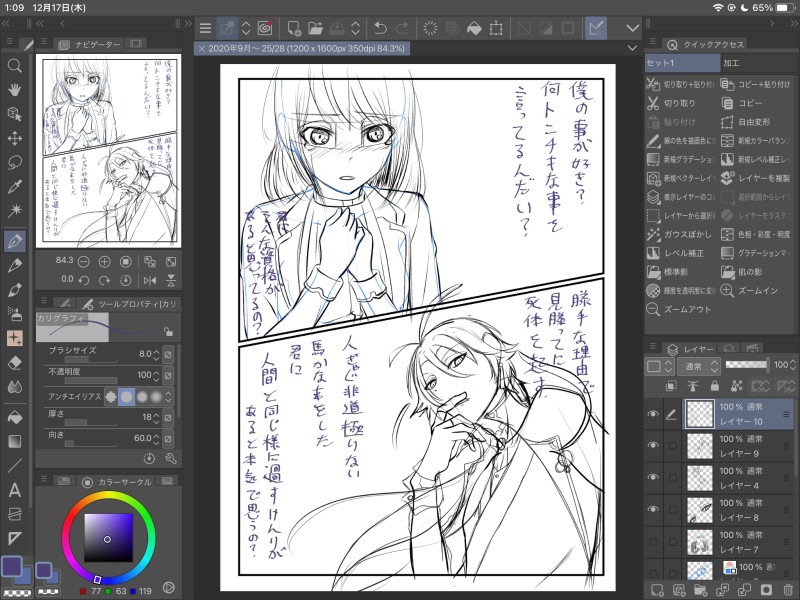The image size is (800, 600).
Task: Click the New canvas icon
Action: tap(294, 28)
